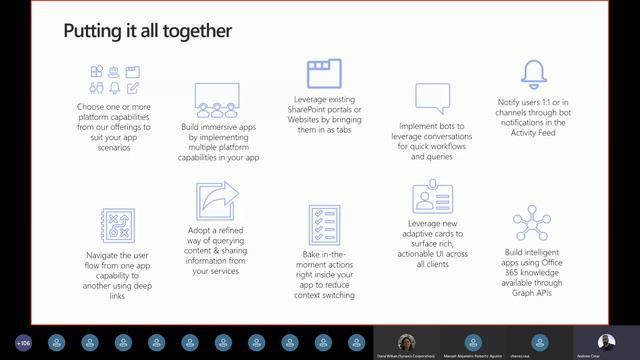Click the bot chat bubble icon
The width and height of the screenshot is (640, 360).
pos(433,98)
